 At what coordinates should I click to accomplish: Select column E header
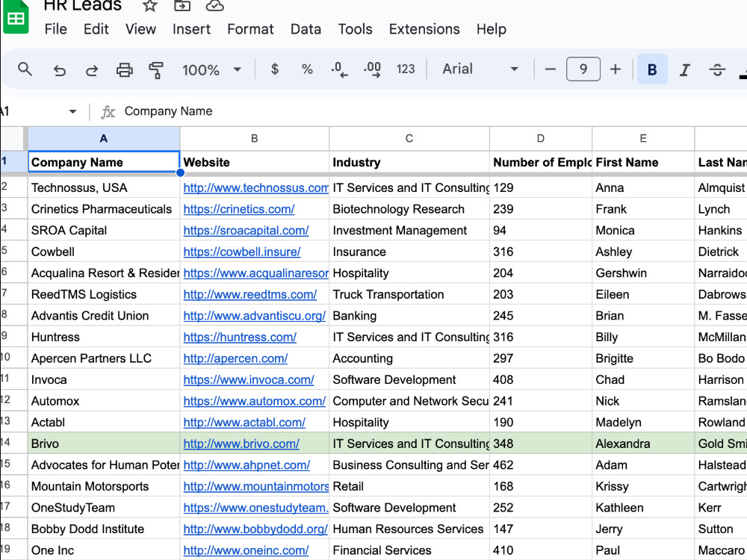[643, 139]
